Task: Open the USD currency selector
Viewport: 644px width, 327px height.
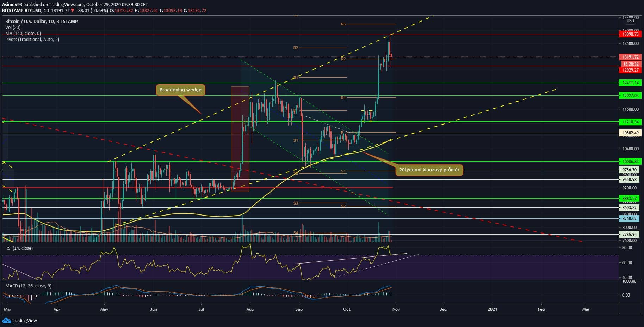Action: (630, 21)
